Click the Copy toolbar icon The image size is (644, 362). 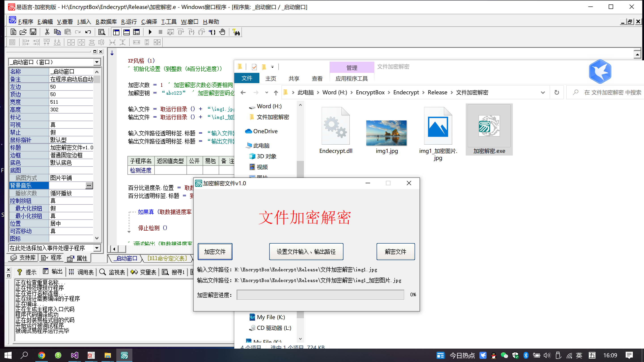[57, 32]
